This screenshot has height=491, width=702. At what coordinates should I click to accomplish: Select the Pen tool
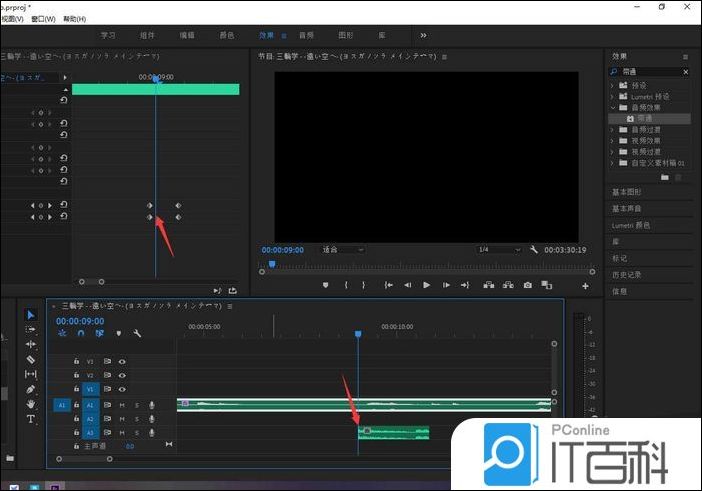(x=30, y=389)
